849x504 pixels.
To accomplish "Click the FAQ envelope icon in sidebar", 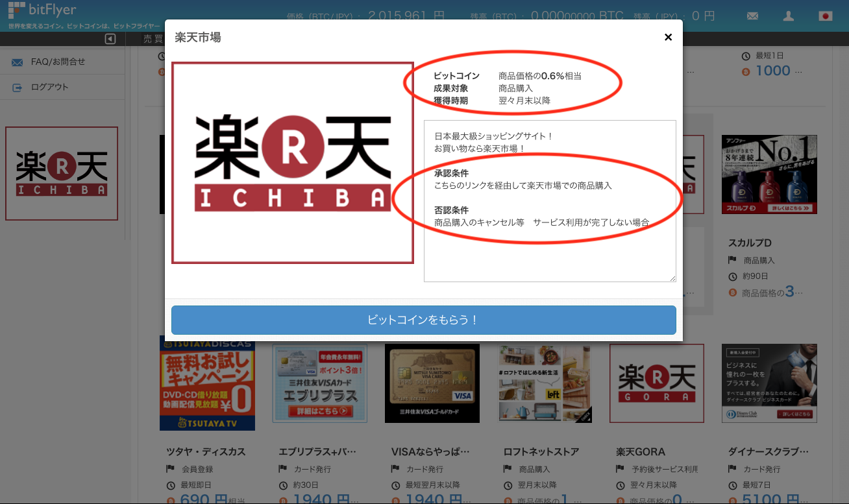I will pyautogui.click(x=18, y=62).
